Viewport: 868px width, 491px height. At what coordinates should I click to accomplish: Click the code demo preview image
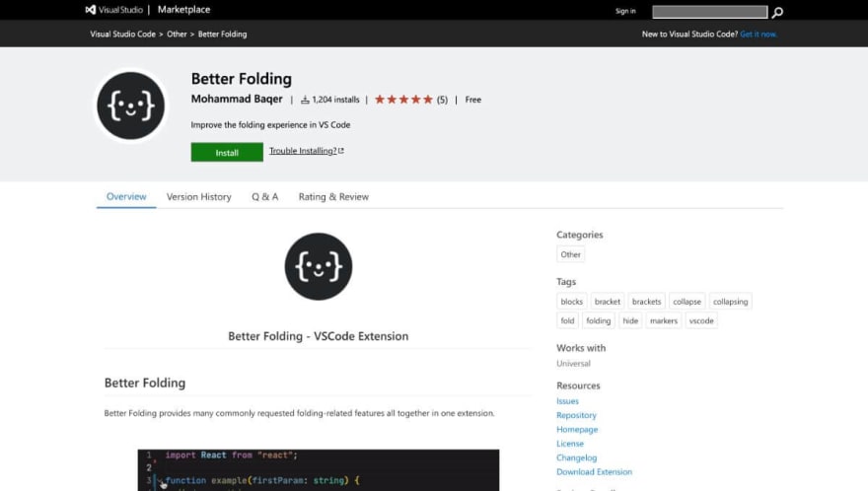pyautogui.click(x=319, y=470)
